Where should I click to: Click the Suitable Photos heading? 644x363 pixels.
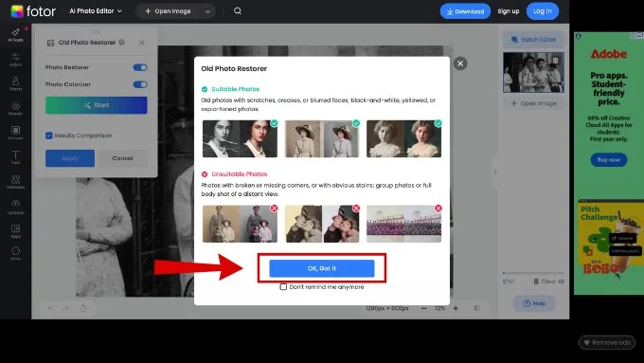(235, 89)
